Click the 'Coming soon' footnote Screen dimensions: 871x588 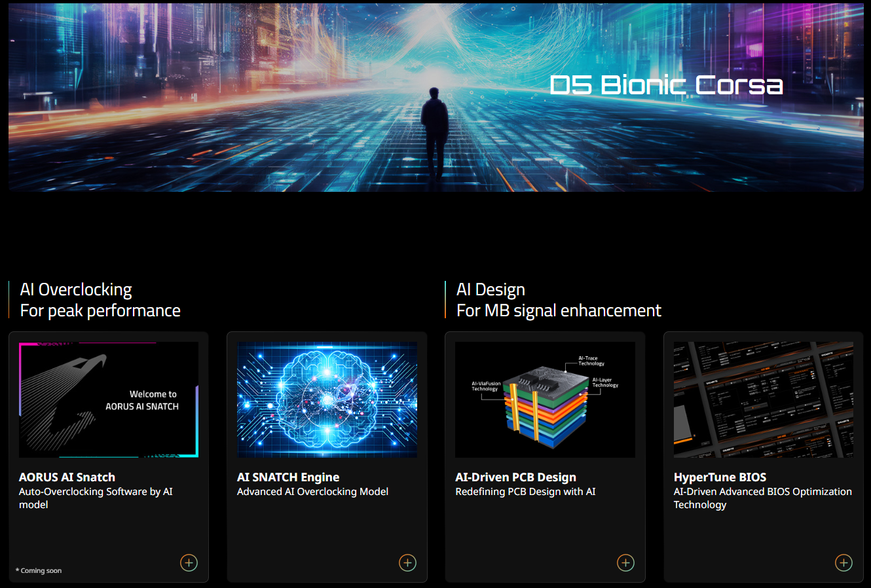[40, 571]
